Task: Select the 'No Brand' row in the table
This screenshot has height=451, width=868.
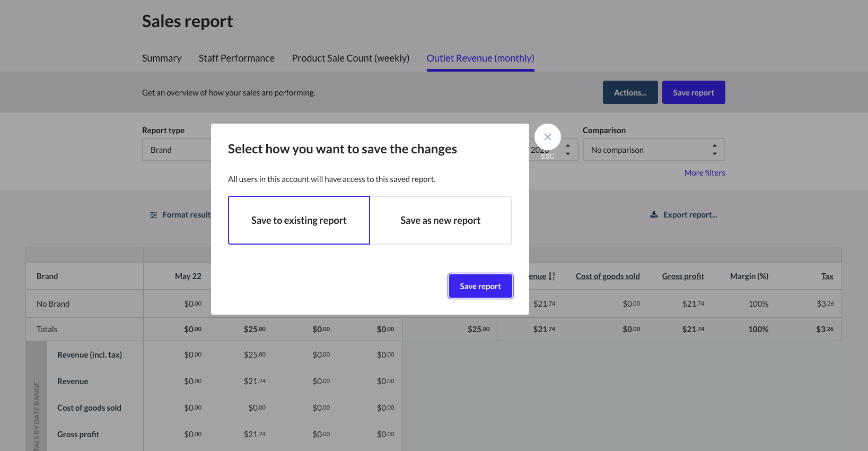Action: pos(53,303)
